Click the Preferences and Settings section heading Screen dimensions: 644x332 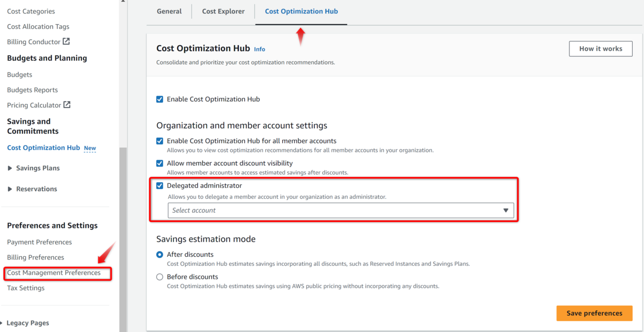(x=52, y=226)
